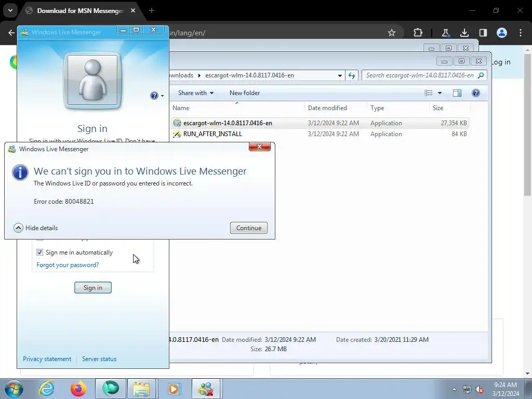Show hidden tray icons arrow
The height and width of the screenshot is (399, 532).
tap(454, 389)
